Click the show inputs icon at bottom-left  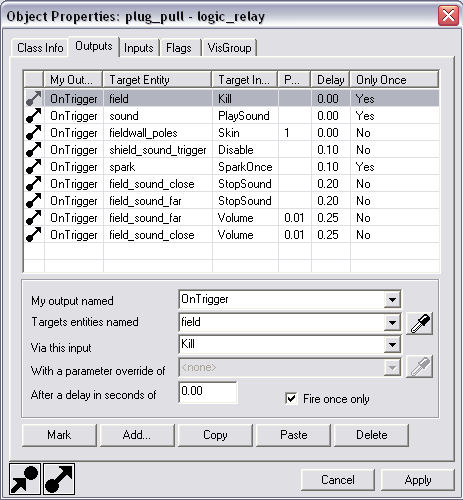pos(25,479)
